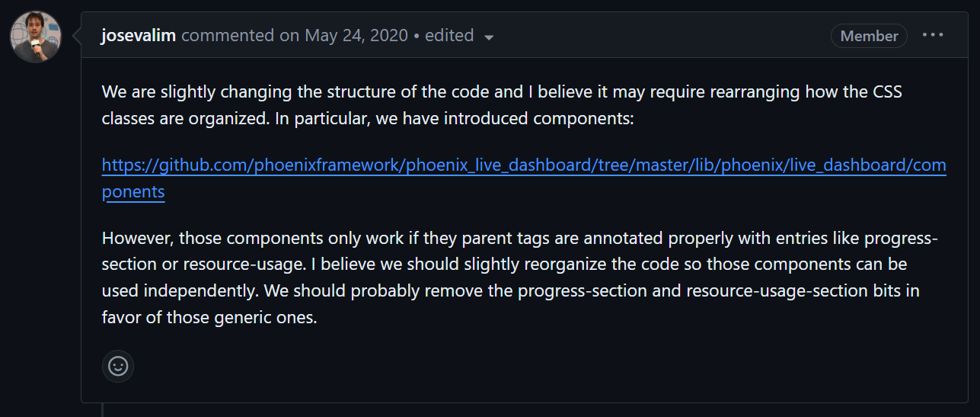Click the Member badge label
This screenshot has width=980, height=417.
click(x=869, y=36)
